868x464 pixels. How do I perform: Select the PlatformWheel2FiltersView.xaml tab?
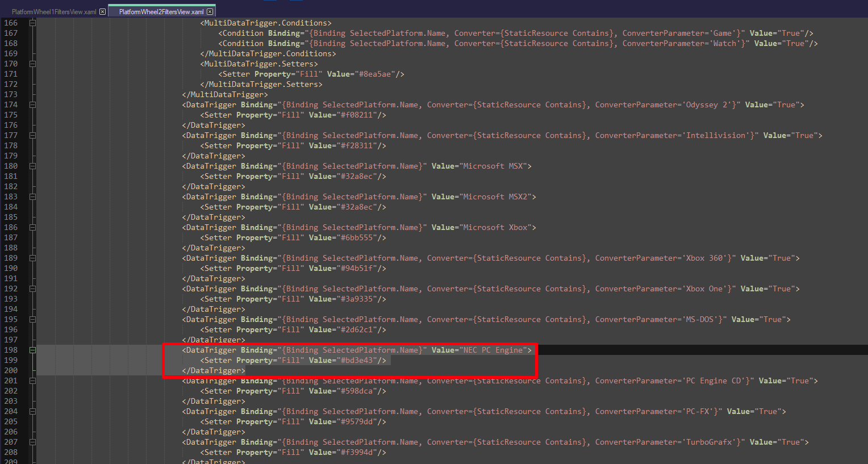pos(161,11)
